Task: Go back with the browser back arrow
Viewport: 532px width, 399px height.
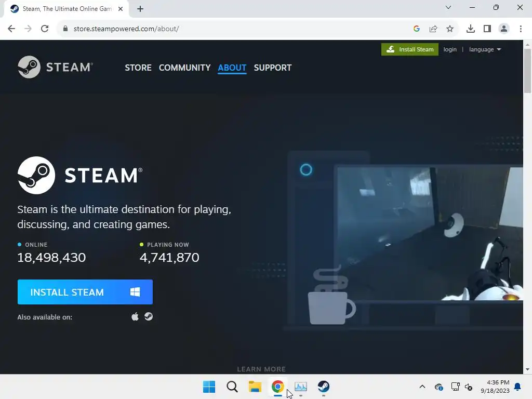Action: 11,29
